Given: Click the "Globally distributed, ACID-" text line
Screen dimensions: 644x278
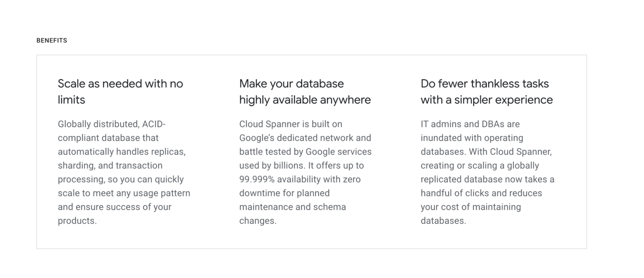Looking at the screenshot, I should pyautogui.click(x=111, y=124).
